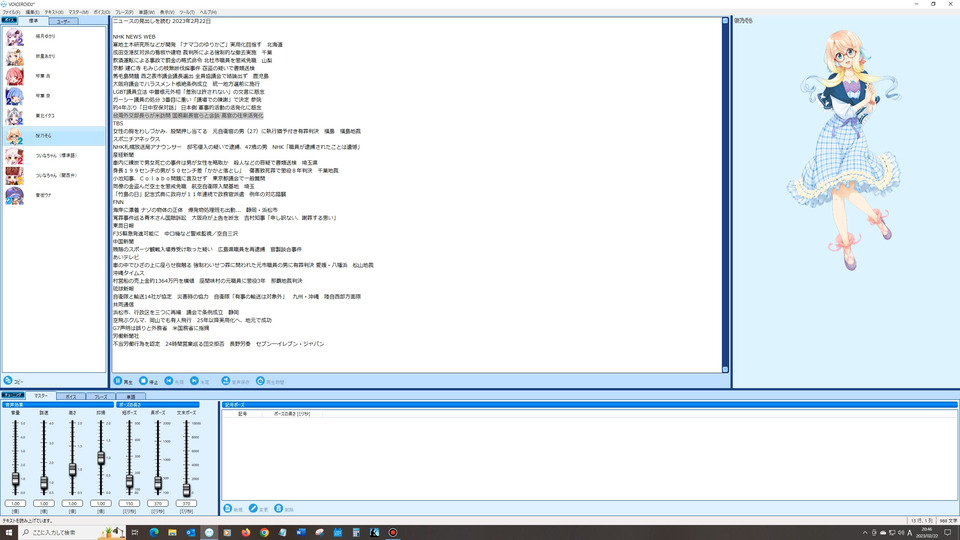Viewport: 960px width, 540px height.
Task: Open the Windows Start menu
Action: click(9, 533)
